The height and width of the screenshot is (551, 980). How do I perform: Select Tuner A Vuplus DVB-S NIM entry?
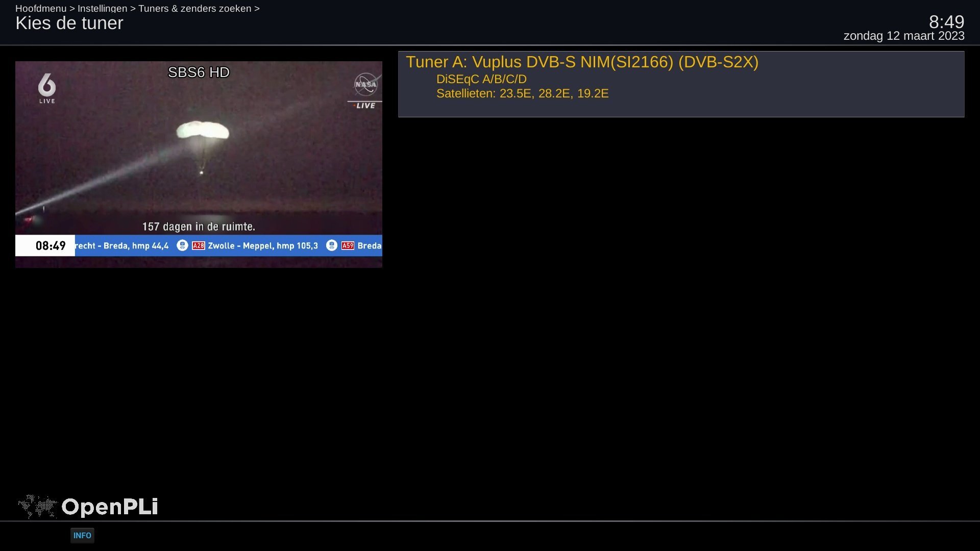pos(681,84)
